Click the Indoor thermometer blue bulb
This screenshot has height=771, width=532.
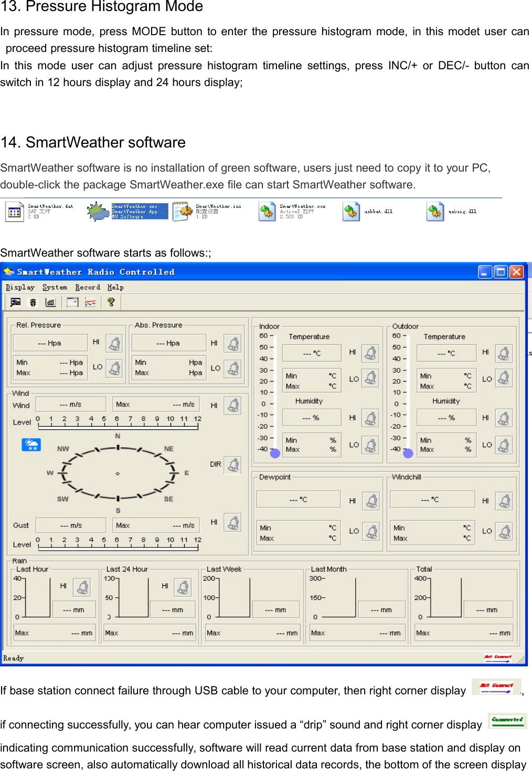click(x=275, y=453)
